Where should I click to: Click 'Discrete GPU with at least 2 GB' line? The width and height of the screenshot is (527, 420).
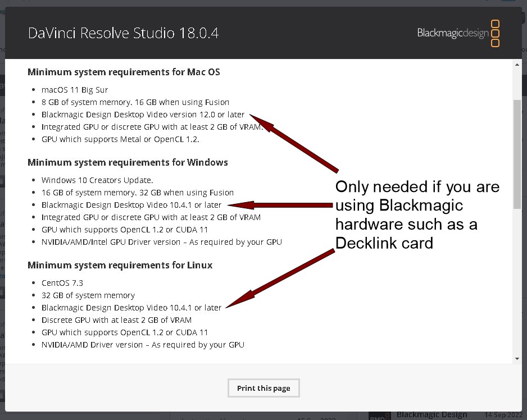tap(116, 320)
